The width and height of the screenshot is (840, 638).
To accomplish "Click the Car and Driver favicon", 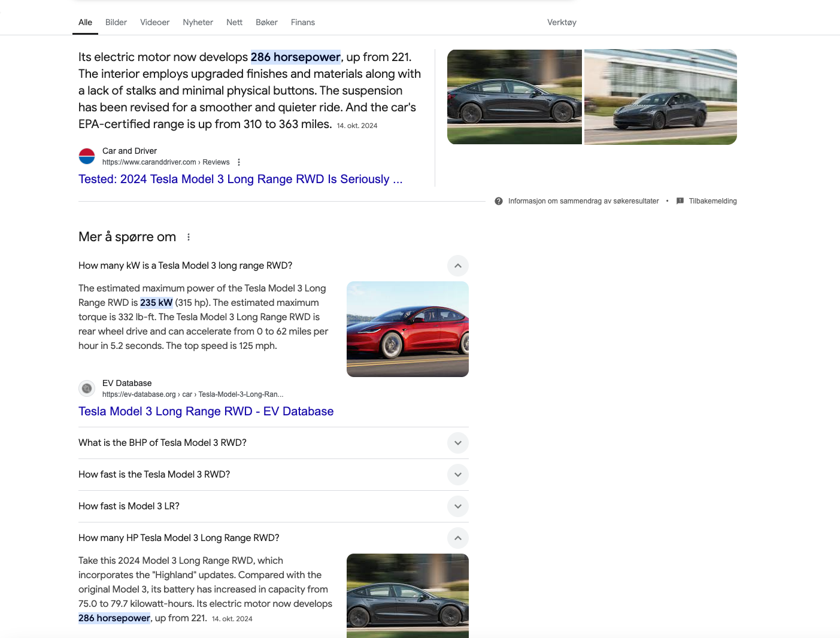I will [x=87, y=156].
